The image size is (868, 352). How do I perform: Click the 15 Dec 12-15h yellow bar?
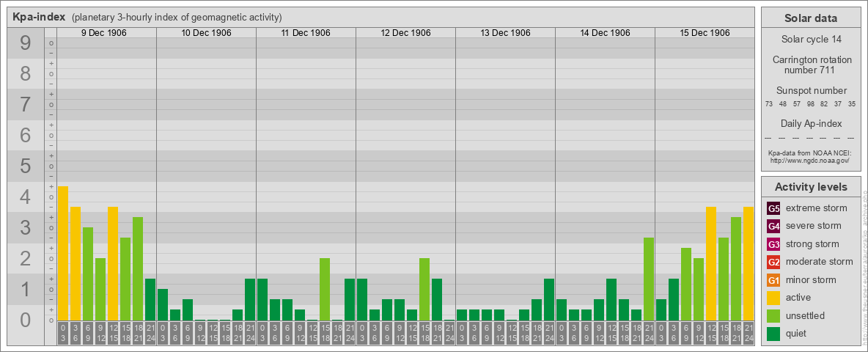711,263
